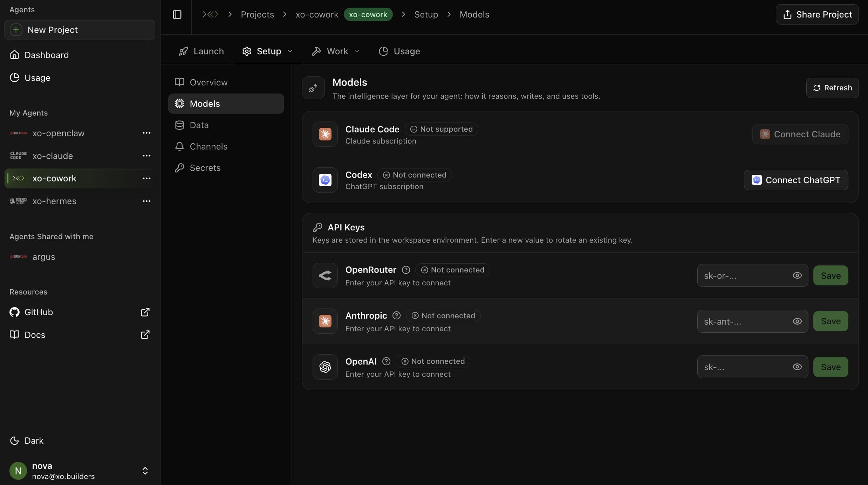Screen dimensions: 868x485
Task: Toggle the sidebar panel icon
Action: (177, 14)
